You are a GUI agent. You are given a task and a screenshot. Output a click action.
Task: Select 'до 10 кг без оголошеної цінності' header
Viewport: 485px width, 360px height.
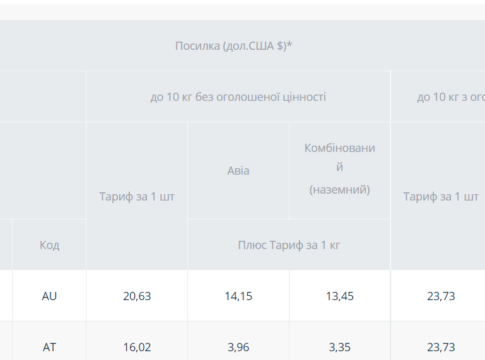click(x=238, y=97)
